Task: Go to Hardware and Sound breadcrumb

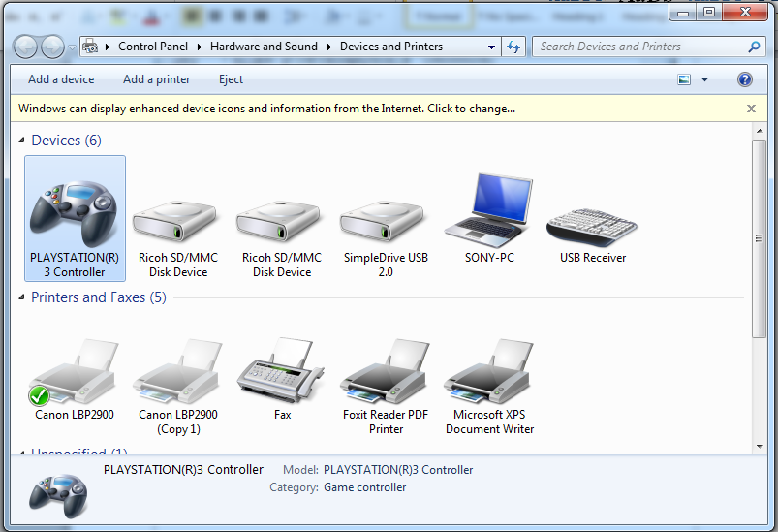Action: tap(264, 47)
